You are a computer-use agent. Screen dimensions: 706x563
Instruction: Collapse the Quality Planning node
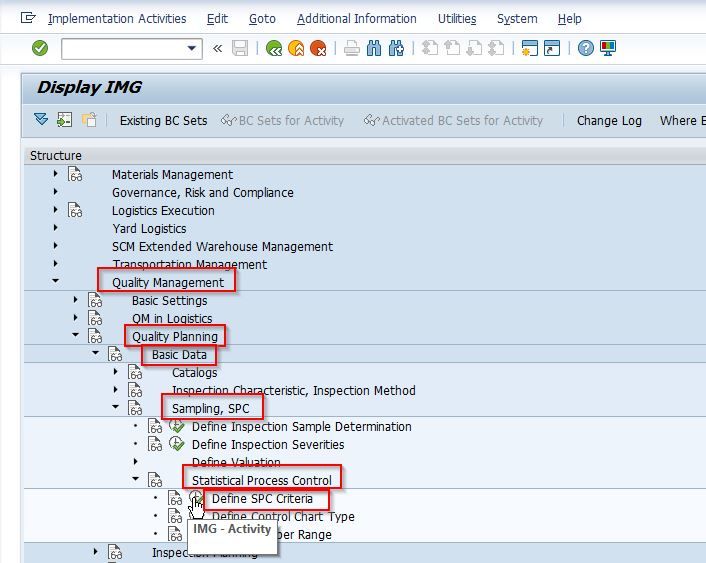point(75,335)
